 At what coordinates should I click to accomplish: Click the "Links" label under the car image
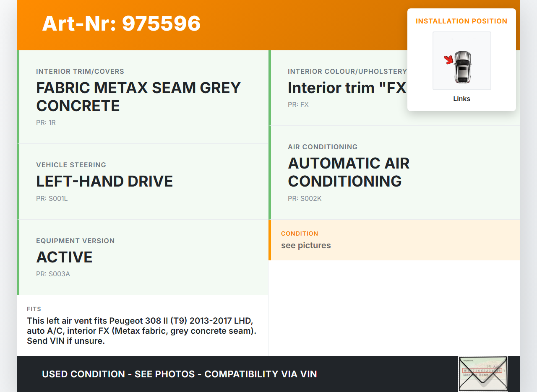click(x=461, y=99)
